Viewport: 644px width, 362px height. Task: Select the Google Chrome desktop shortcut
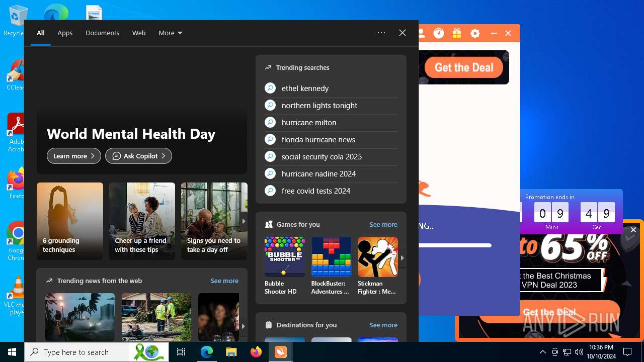(15, 241)
